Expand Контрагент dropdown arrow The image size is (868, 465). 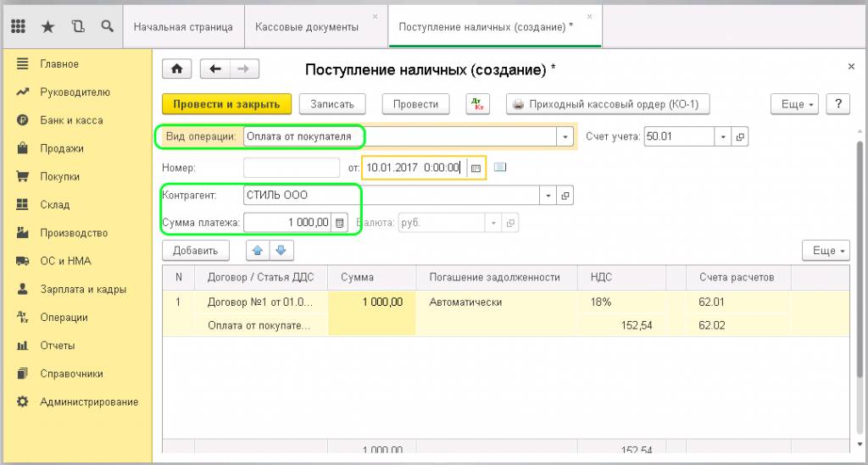pyautogui.click(x=548, y=195)
